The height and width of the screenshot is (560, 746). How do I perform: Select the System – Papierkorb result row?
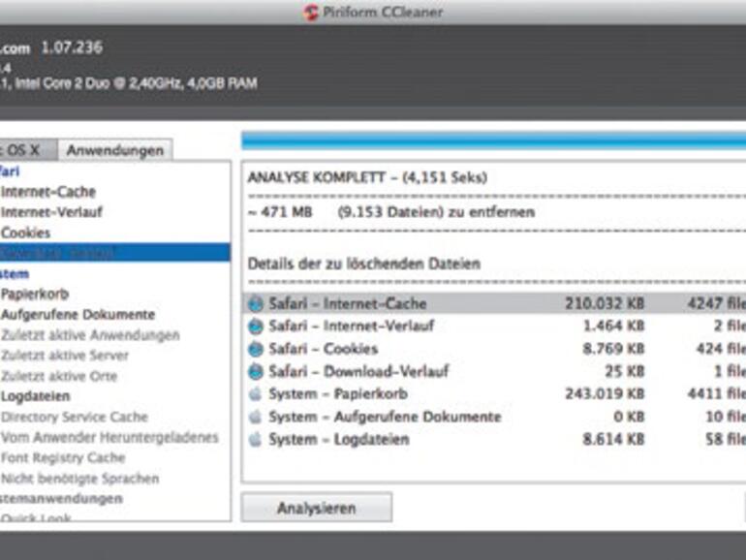pos(494,394)
